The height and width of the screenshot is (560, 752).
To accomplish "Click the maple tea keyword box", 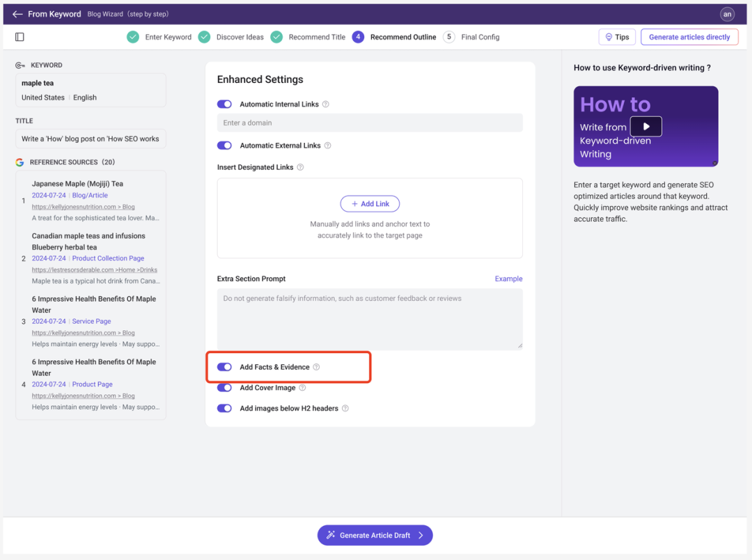I will pos(91,91).
